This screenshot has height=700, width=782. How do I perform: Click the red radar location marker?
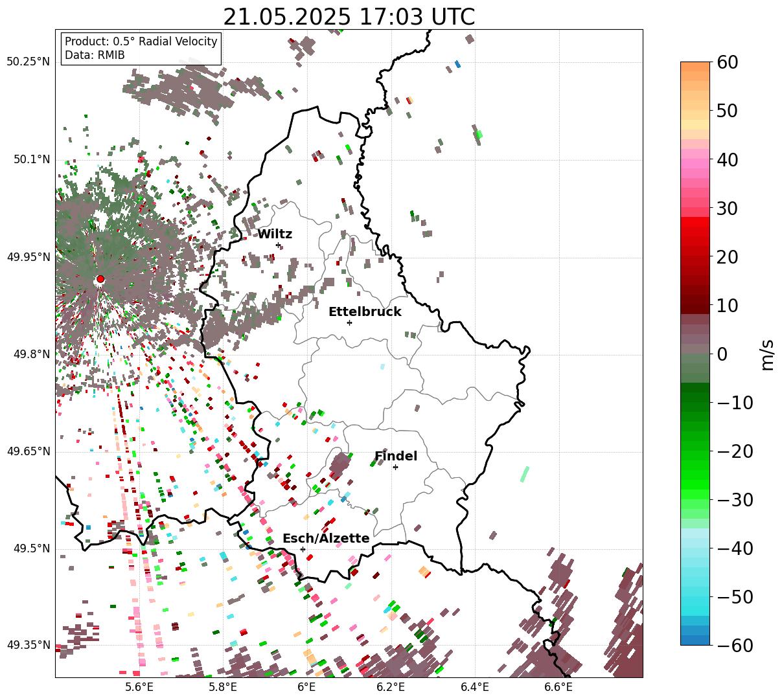(x=100, y=279)
